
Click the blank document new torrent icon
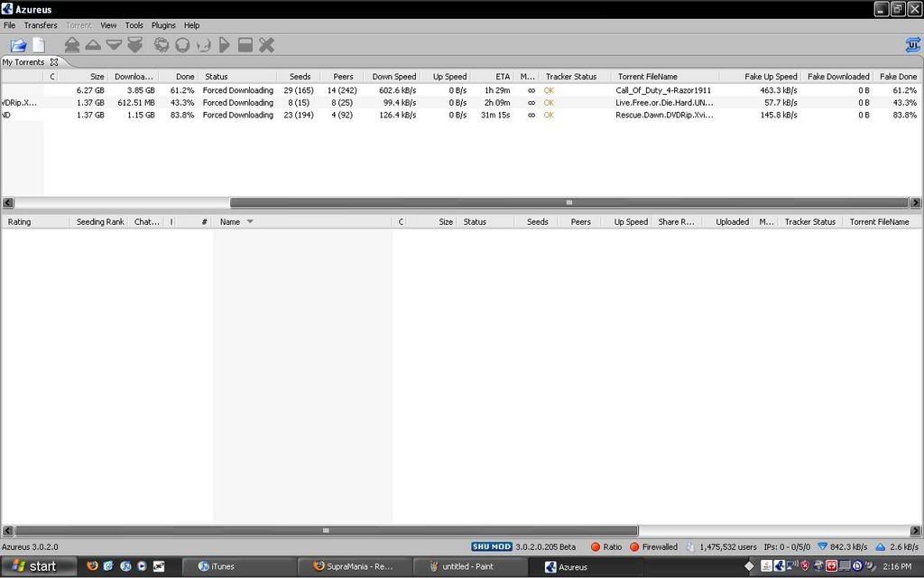(38, 45)
